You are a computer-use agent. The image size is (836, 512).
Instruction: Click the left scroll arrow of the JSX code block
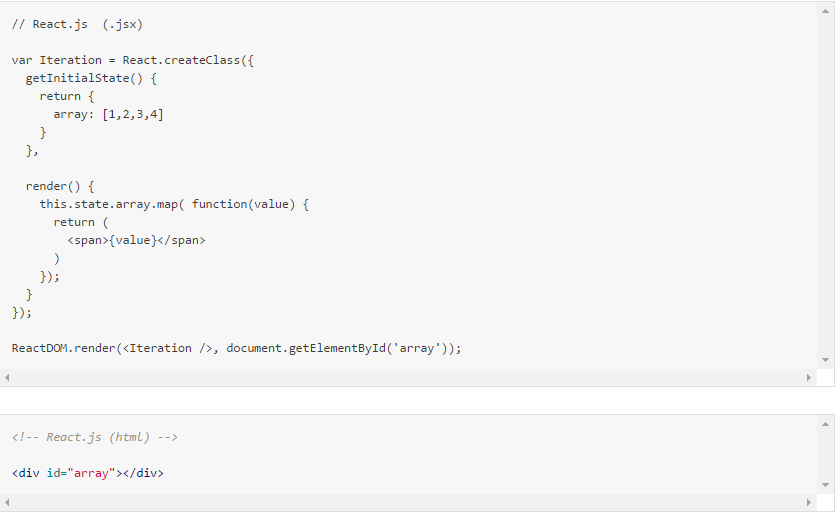7,378
